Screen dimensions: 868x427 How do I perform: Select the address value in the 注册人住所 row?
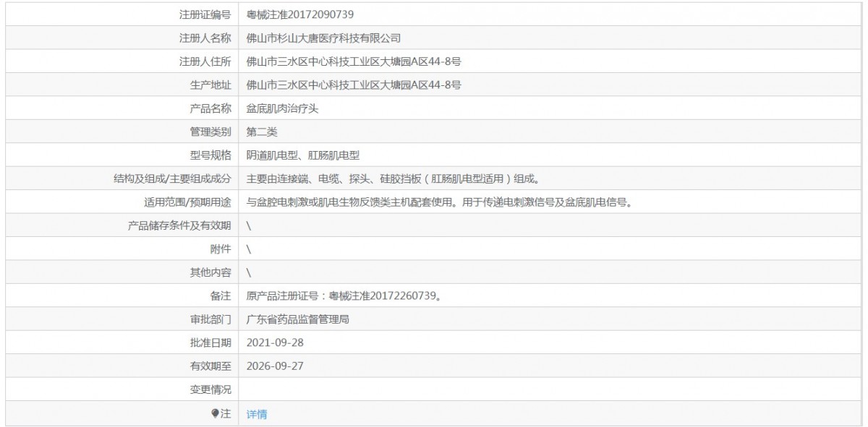(354, 61)
